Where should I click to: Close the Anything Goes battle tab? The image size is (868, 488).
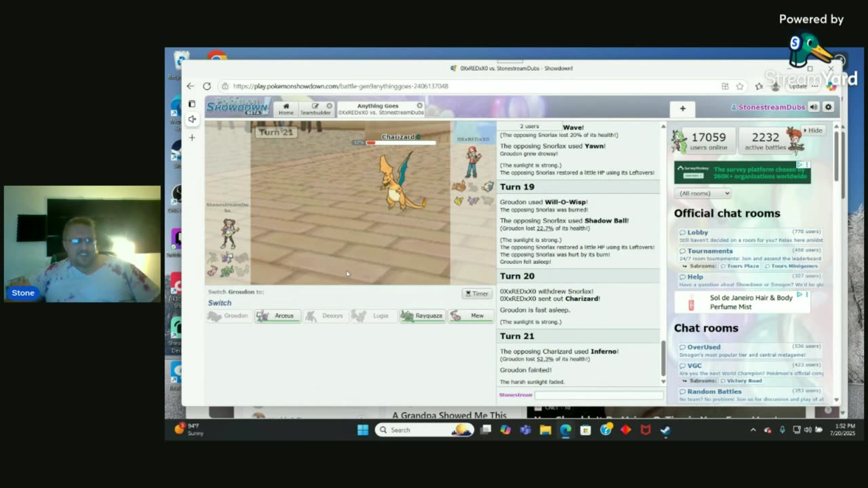coord(420,106)
